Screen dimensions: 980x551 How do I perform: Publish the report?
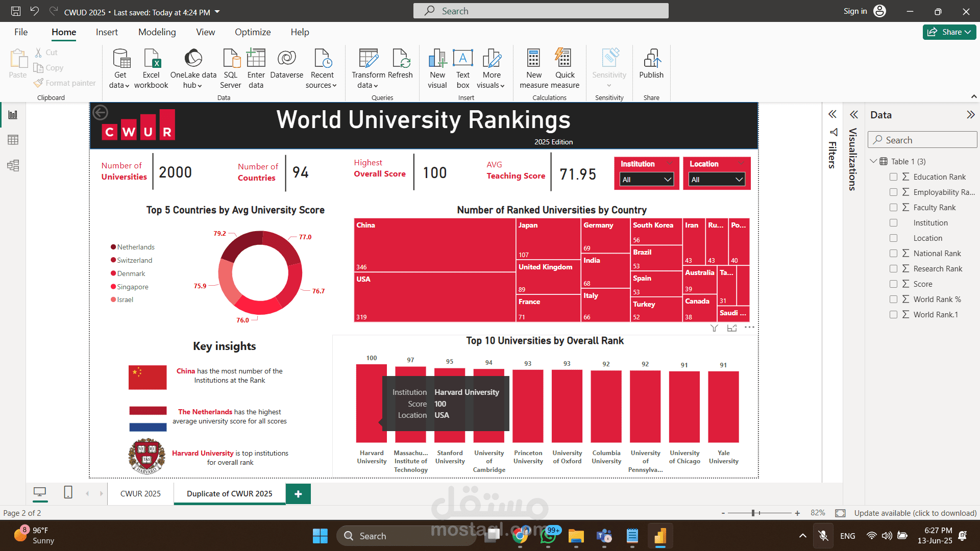pyautogui.click(x=651, y=64)
